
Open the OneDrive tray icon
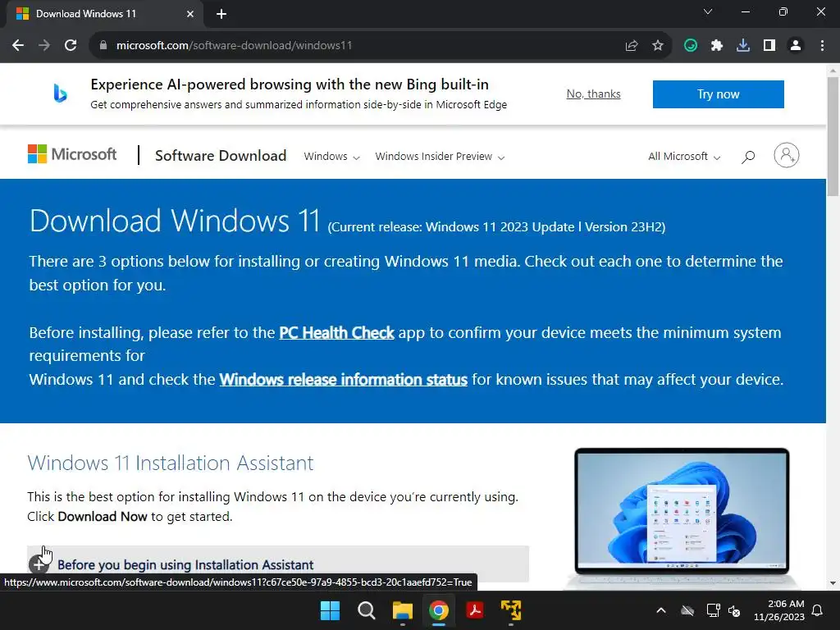coord(687,610)
